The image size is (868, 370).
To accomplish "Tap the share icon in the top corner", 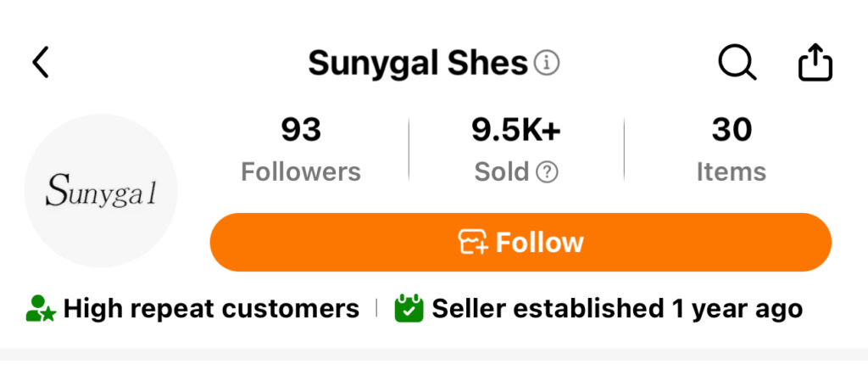I will point(815,62).
